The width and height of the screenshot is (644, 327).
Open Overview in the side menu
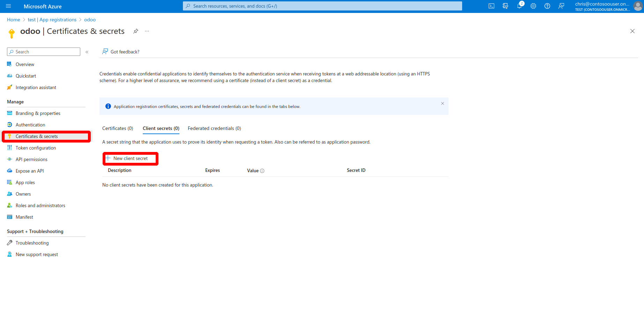25,64
